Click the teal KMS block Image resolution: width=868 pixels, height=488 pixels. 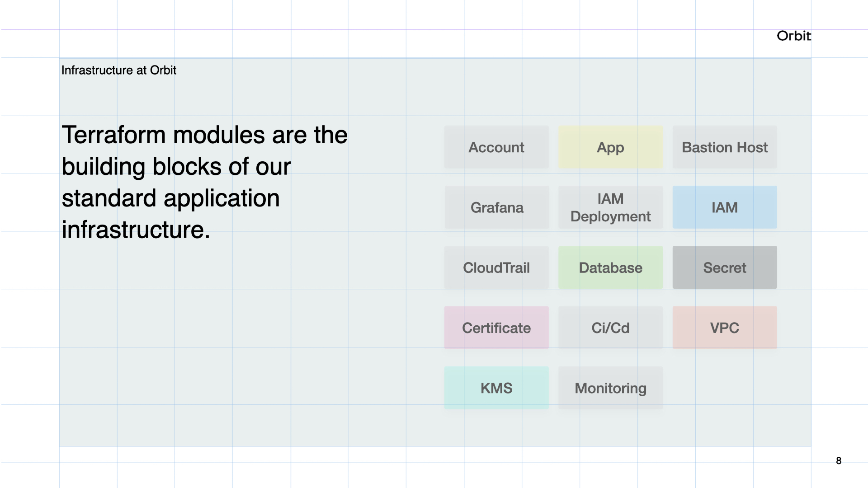point(496,388)
